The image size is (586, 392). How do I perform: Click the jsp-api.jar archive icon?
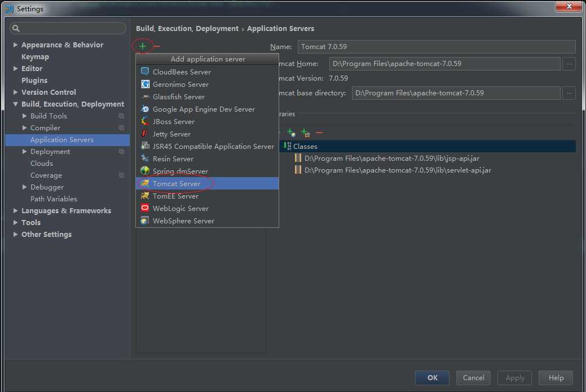298,158
